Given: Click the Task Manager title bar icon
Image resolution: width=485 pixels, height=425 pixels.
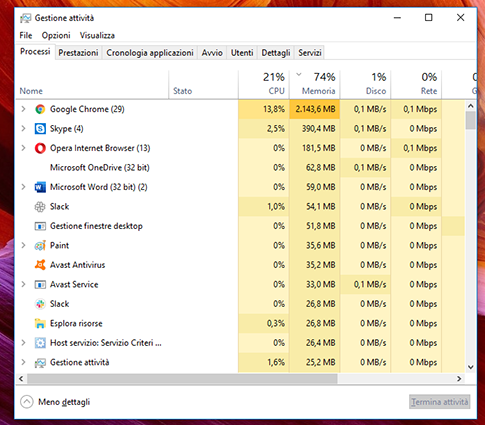Looking at the screenshot, I should pyautogui.click(x=25, y=18).
